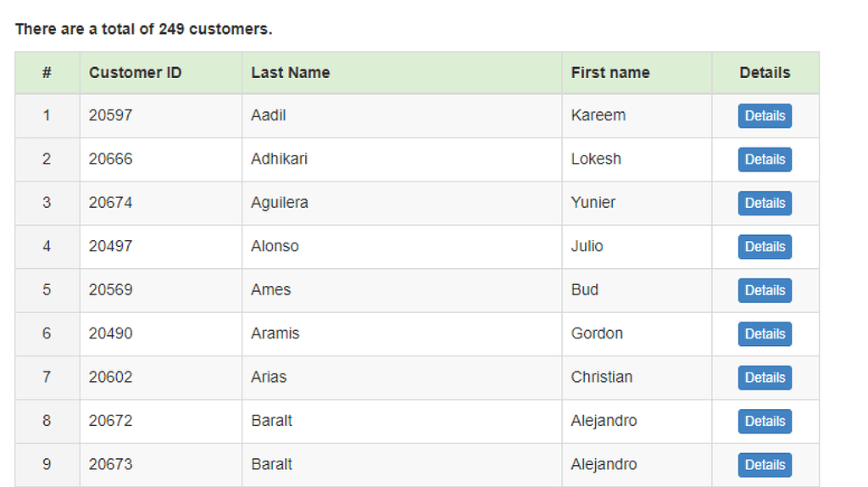Click Details button for Lokesh Adhikari
The height and width of the screenshot is (487, 868).
tap(765, 160)
